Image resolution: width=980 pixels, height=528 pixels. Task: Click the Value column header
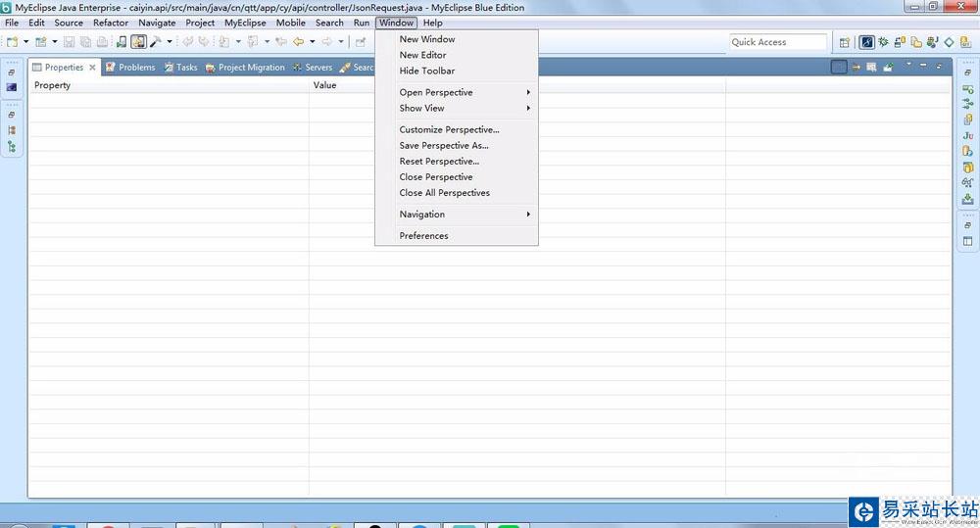pos(516,85)
